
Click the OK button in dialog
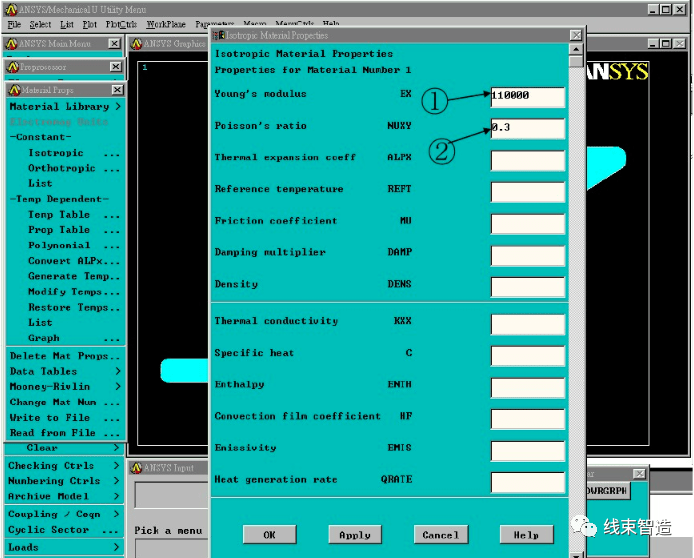(270, 535)
